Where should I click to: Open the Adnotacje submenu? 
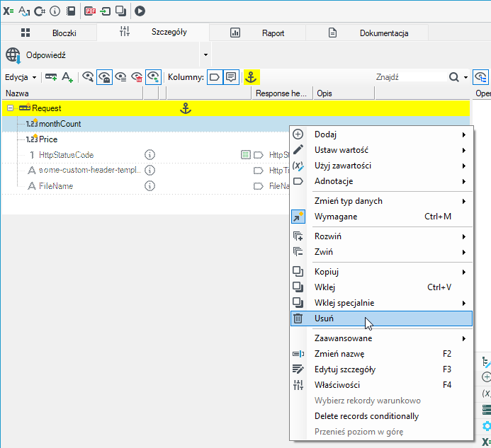click(381, 181)
